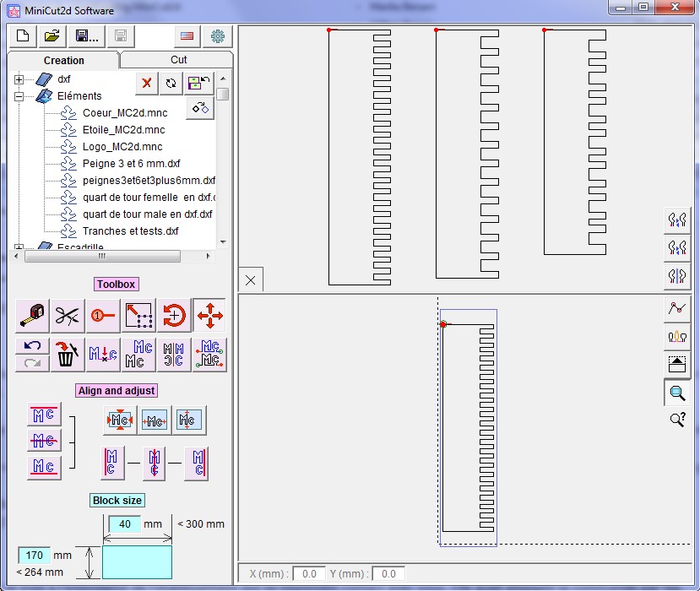Click the Mc delete-point tool
The height and width of the screenshot is (591, 700).
(x=103, y=355)
